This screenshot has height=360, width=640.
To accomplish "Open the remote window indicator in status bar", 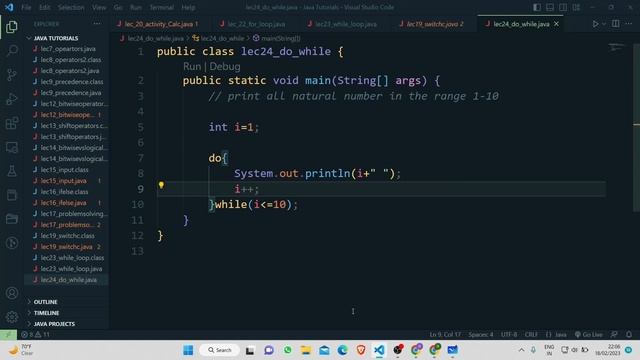I will (8, 334).
